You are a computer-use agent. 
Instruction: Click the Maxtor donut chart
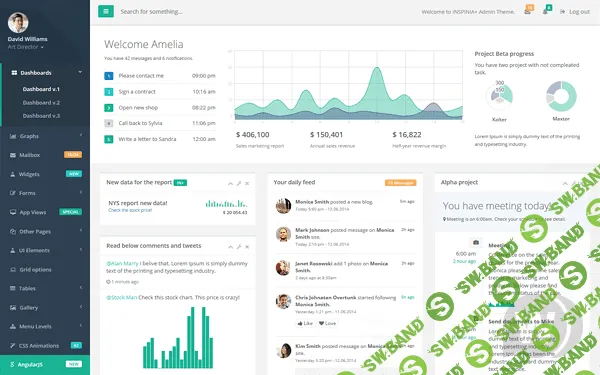[561, 96]
